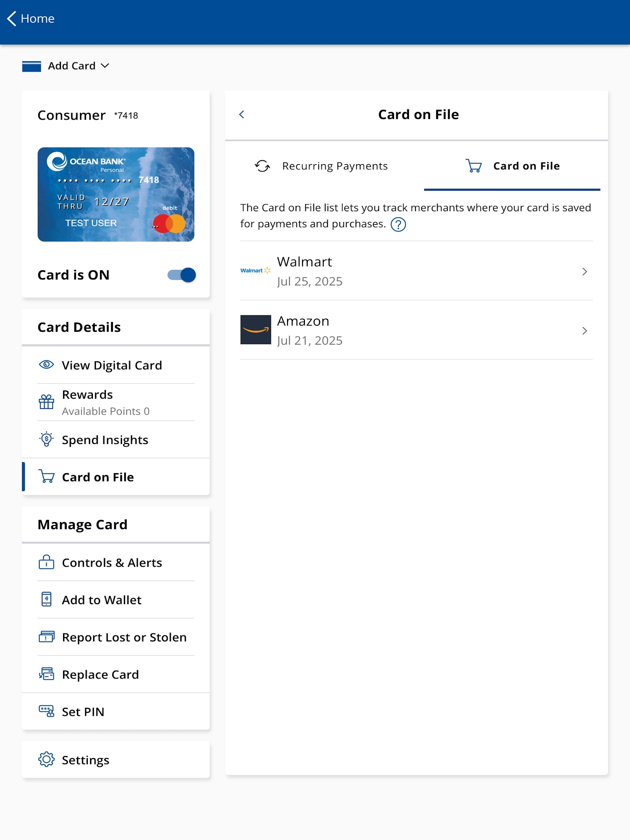Screen dimensions: 630x840
Task: Click the Manage Card heading
Action: coord(82,525)
